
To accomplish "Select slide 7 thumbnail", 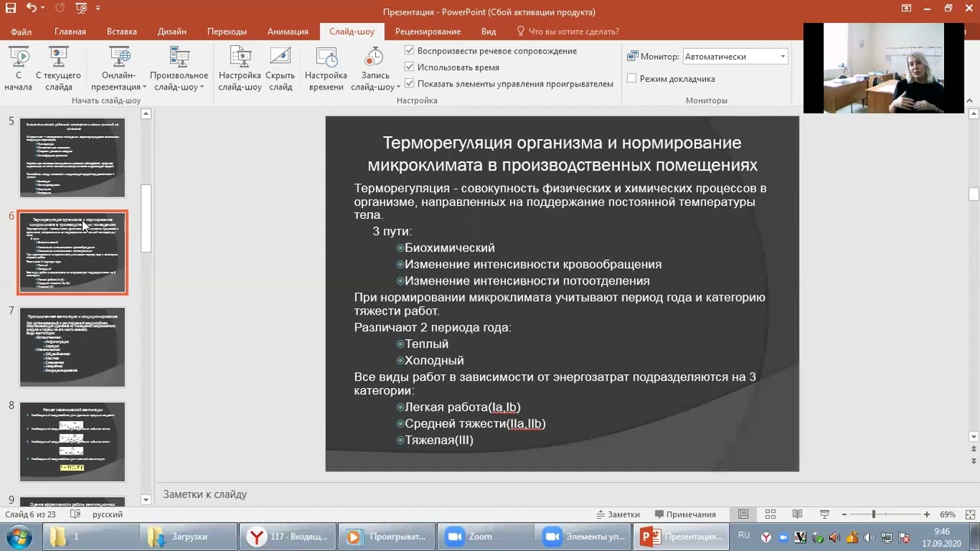I will pyautogui.click(x=72, y=347).
